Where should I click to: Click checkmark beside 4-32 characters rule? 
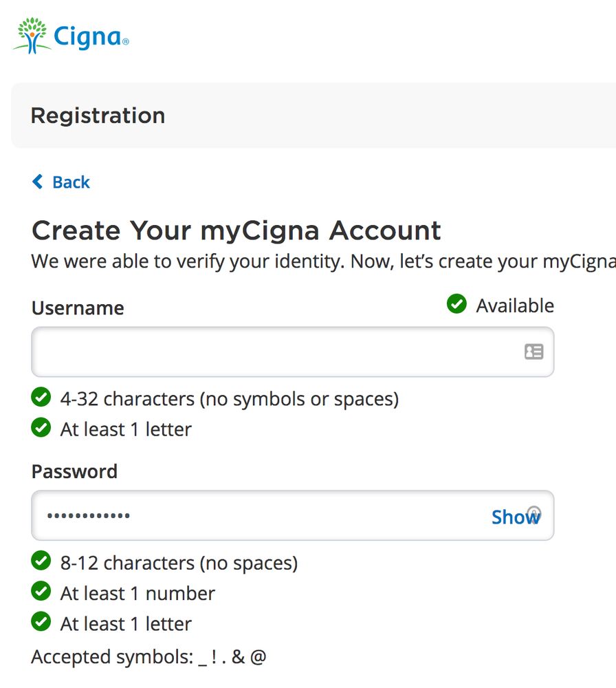[41, 397]
